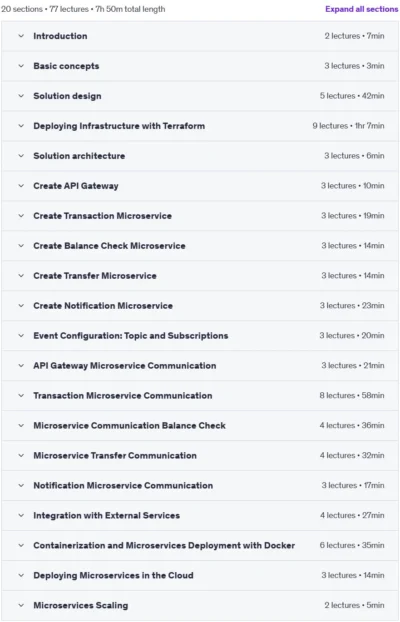The height and width of the screenshot is (622, 400).
Task: Expand Microservices Scaling section row
Action: click(x=200, y=605)
